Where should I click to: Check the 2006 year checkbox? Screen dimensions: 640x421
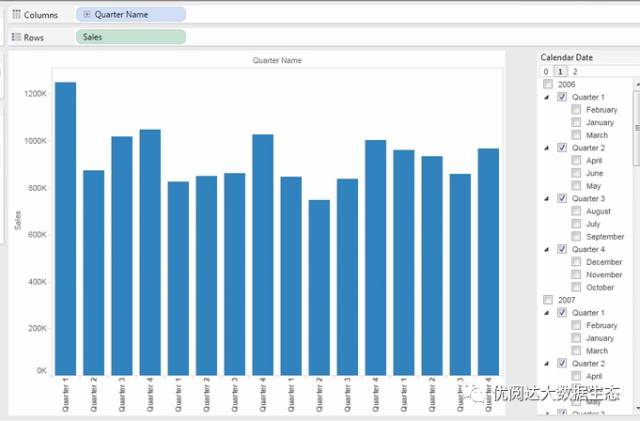[x=548, y=85]
